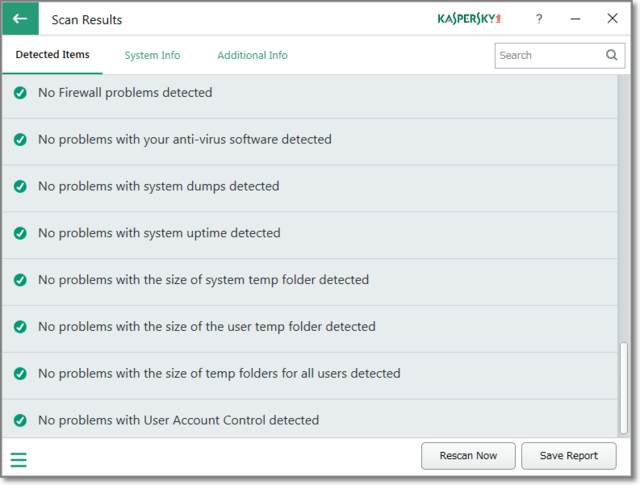The height and width of the screenshot is (485, 640).
Task: Switch to the System Info tab
Action: [152, 56]
